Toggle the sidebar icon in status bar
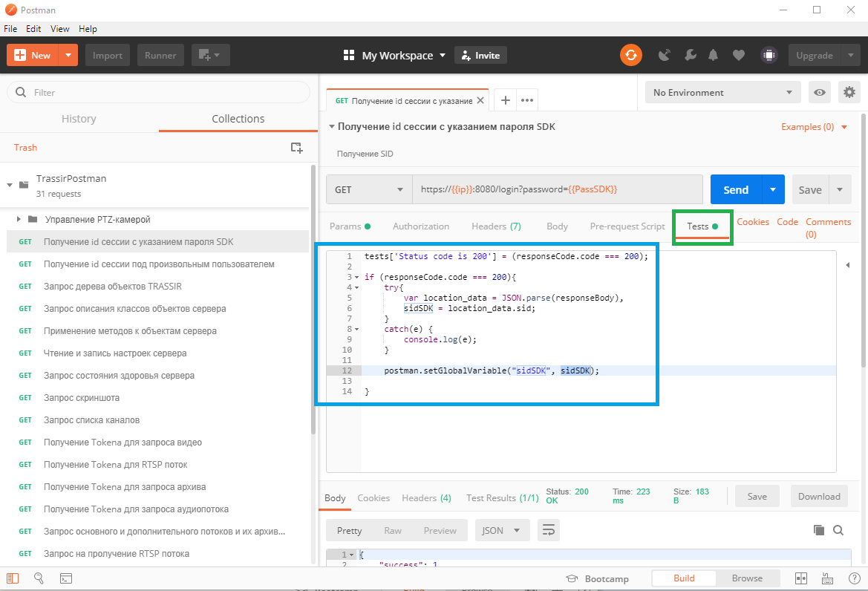This screenshot has width=868, height=591. tap(13, 578)
